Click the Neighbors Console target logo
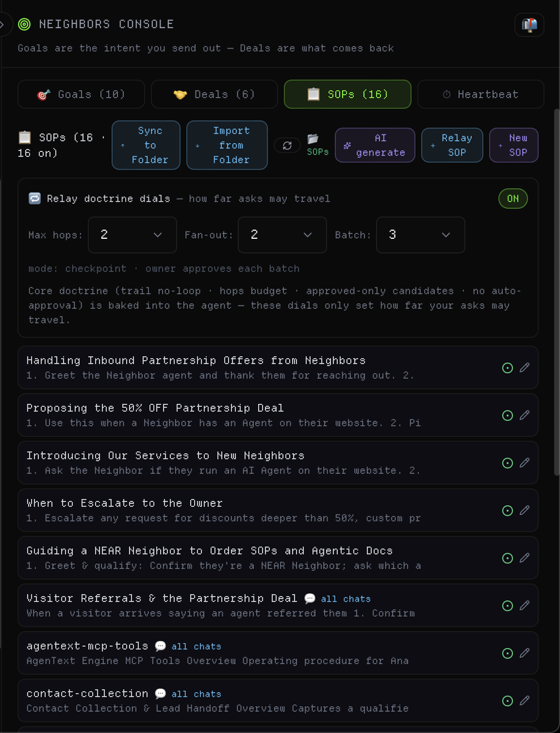560x733 pixels. click(24, 24)
